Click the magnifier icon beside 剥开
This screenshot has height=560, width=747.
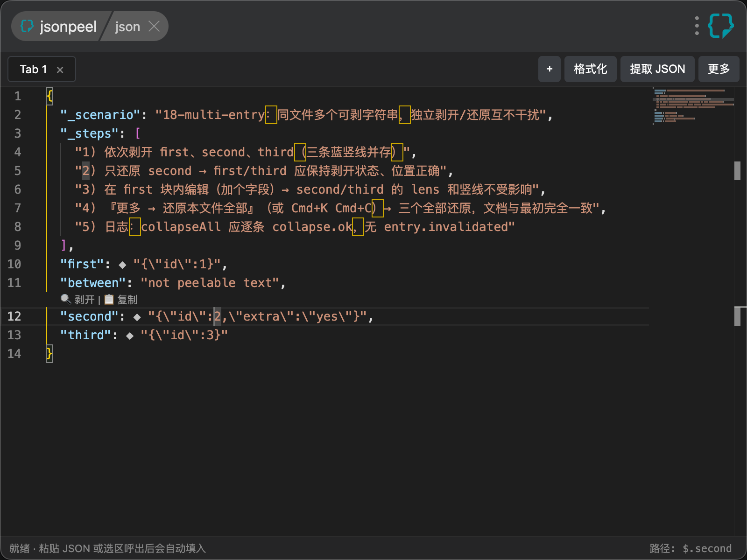[66, 299]
